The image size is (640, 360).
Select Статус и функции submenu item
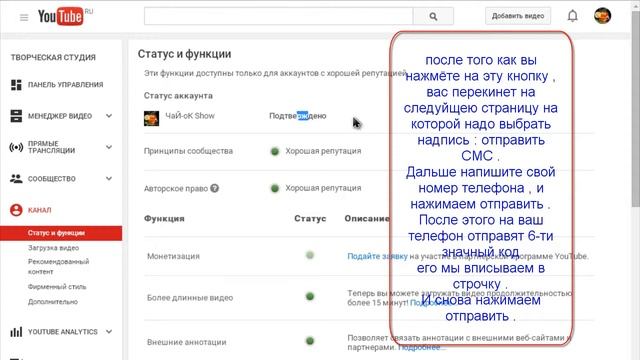61,233
